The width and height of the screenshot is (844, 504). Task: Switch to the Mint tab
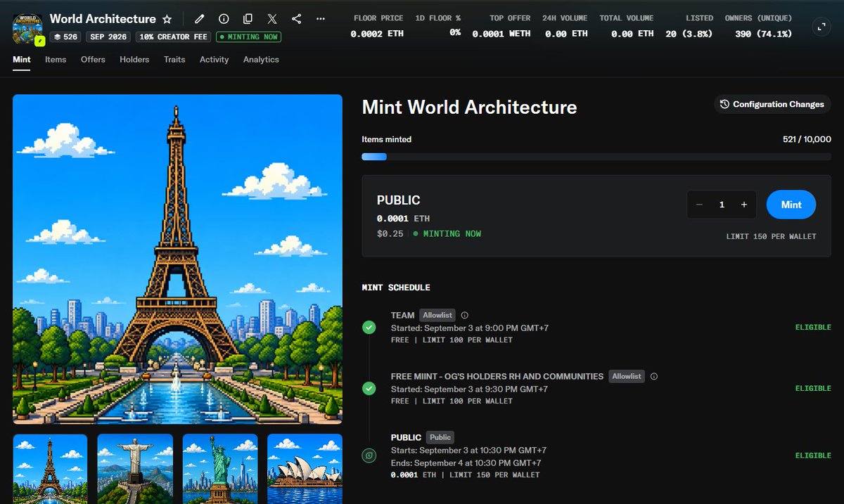tap(22, 60)
